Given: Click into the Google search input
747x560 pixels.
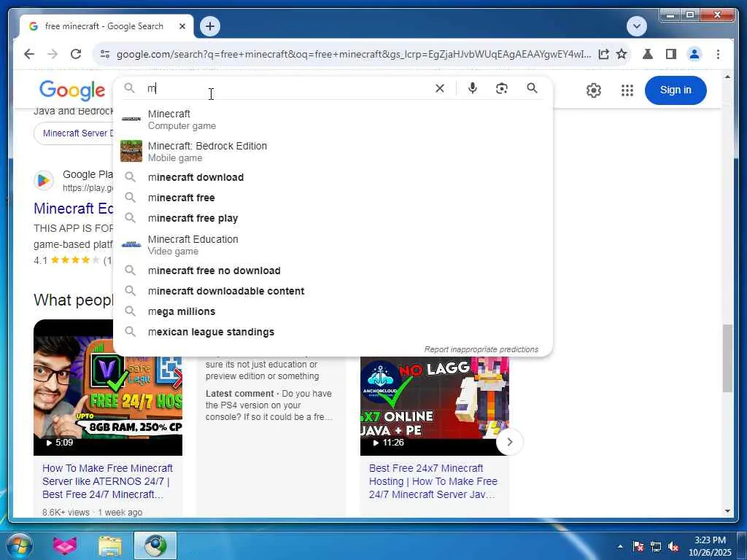Looking at the screenshot, I should tap(286, 88).
